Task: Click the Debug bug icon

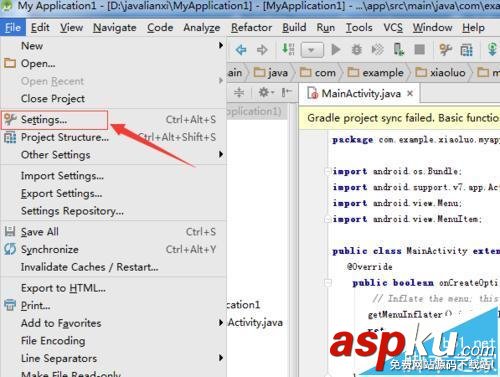Action: (357, 50)
